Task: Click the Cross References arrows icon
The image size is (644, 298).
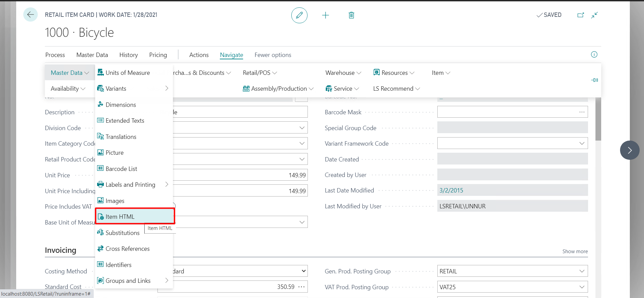Action: (100, 248)
